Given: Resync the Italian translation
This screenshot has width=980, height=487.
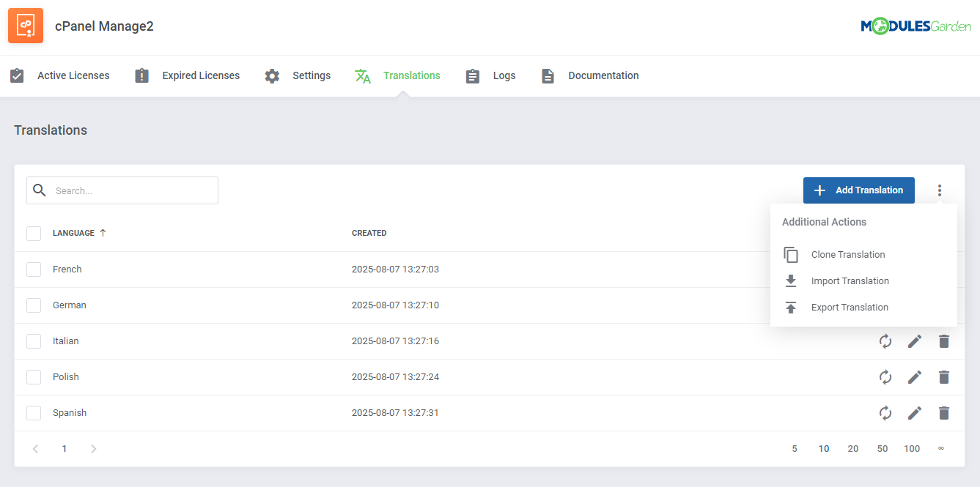Looking at the screenshot, I should [x=885, y=341].
